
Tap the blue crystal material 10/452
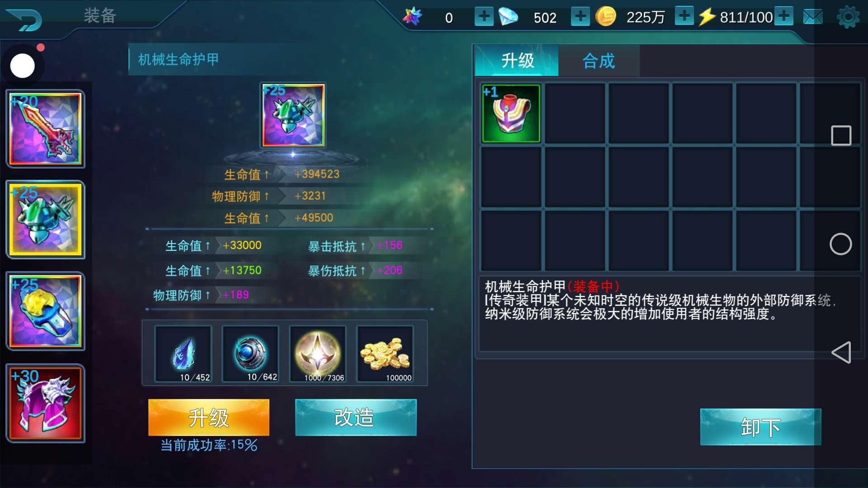coord(183,354)
